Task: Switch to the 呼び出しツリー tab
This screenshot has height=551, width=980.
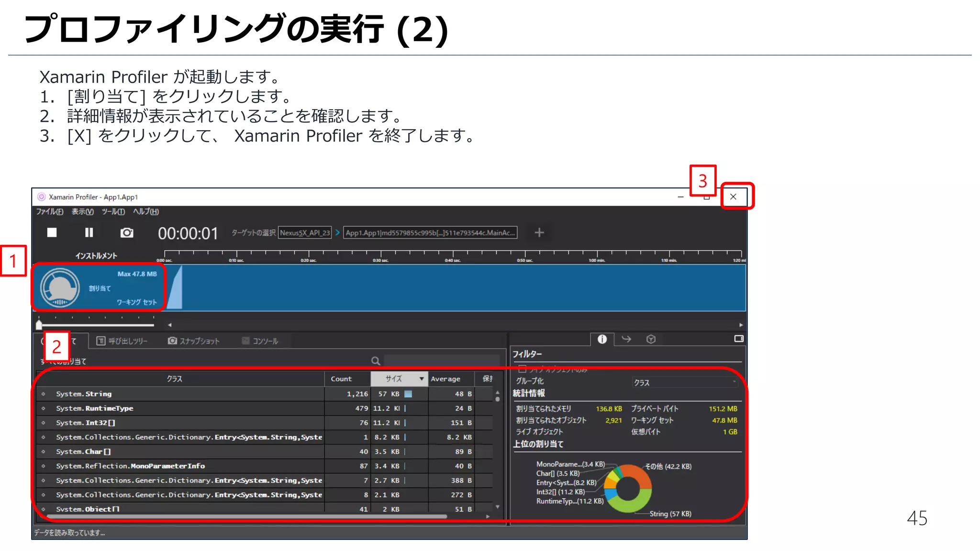Action: point(122,341)
